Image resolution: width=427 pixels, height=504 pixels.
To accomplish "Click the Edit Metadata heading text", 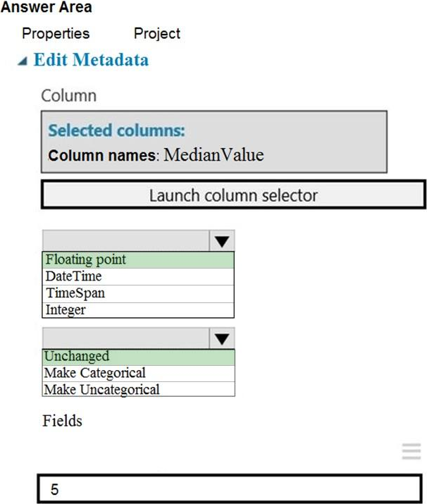I will (91, 60).
